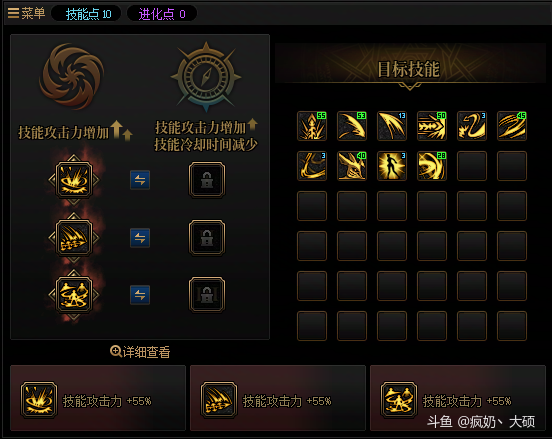Select the level 45 target skill icon
This screenshot has height=439, width=552.
click(512, 126)
